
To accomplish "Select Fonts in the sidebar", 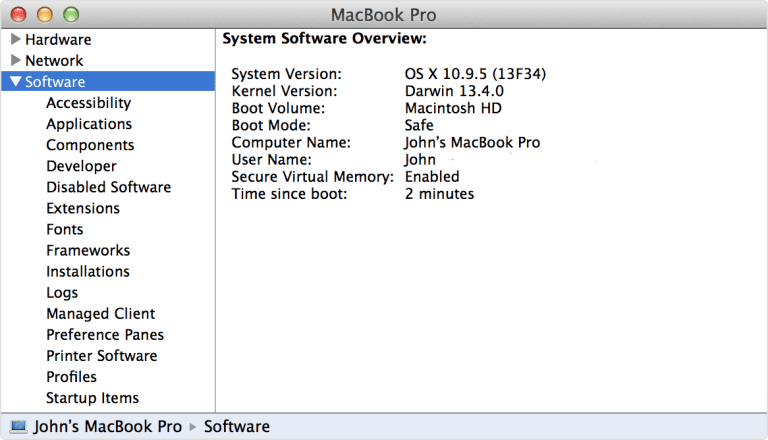I will [65, 229].
